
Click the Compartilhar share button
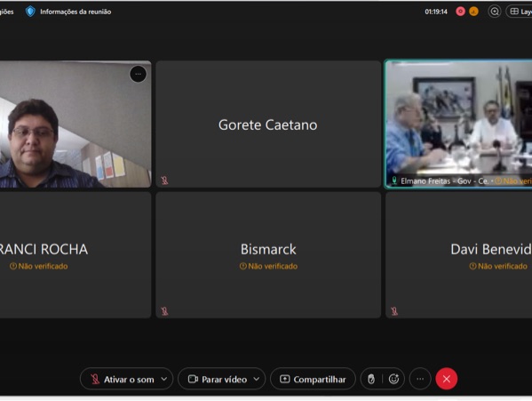click(x=313, y=379)
